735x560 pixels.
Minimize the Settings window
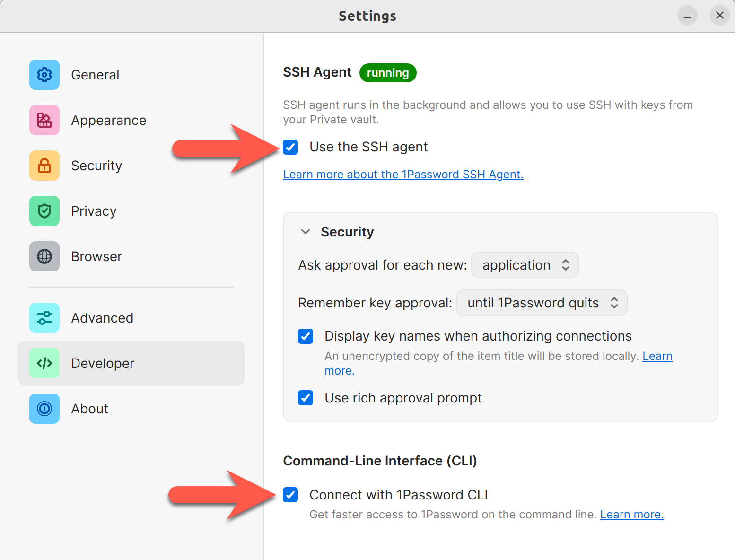pyautogui.click(x=688, y=16)
